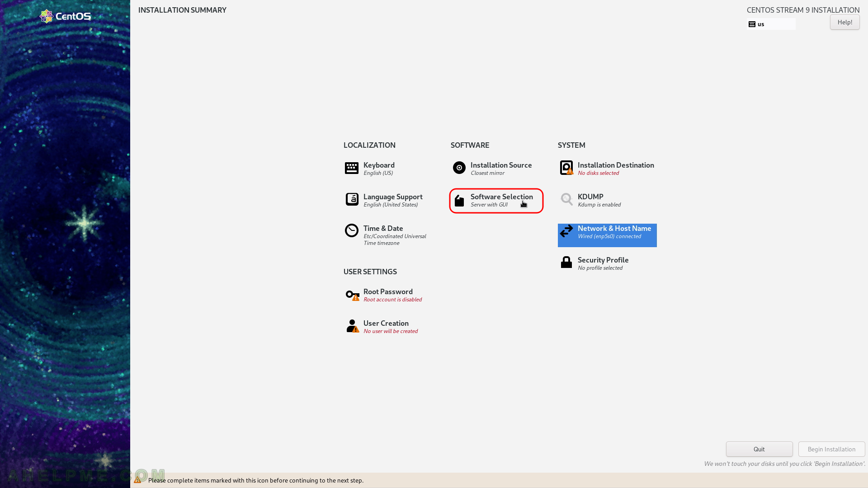
Task: Click USER SETTINGS section heading
Action: (370, 272)
